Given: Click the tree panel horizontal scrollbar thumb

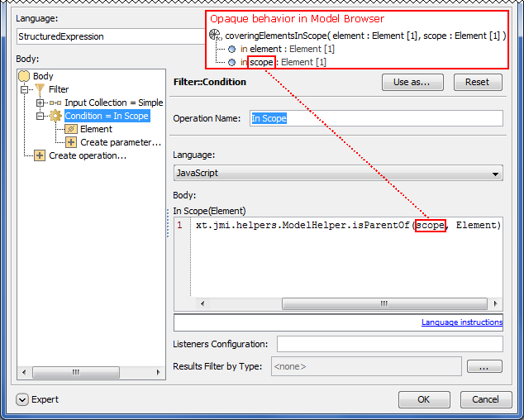Looking at the screenshot, I should (x=76, y=372).
